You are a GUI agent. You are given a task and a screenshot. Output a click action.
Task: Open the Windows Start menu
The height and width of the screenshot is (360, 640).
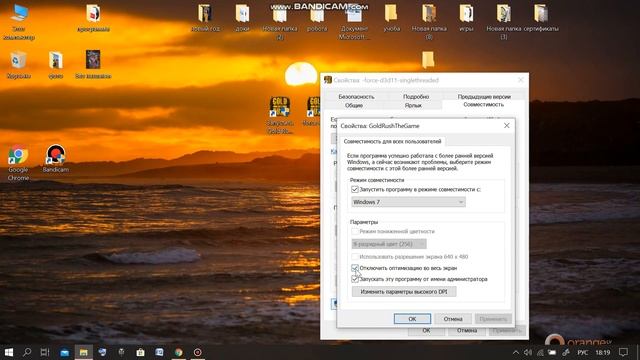(9, 352)
